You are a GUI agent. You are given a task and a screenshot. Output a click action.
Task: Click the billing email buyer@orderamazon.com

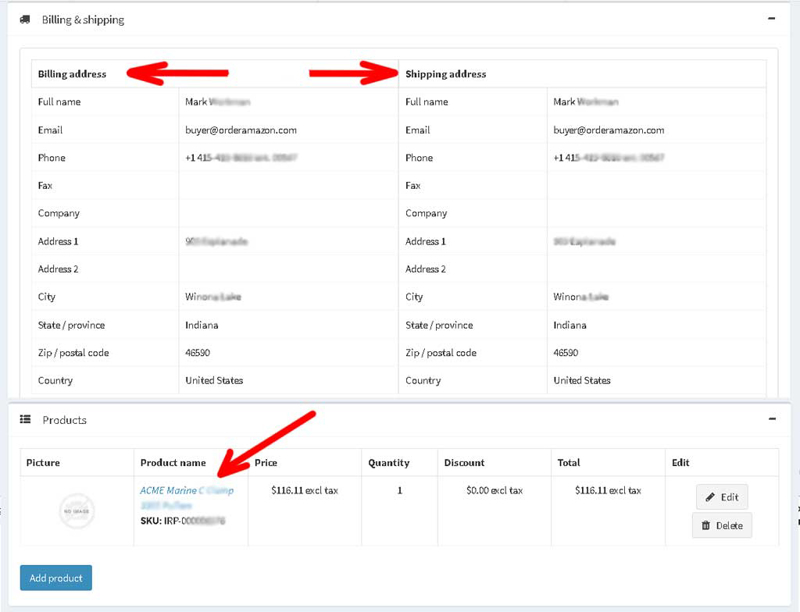click(241, 130)
